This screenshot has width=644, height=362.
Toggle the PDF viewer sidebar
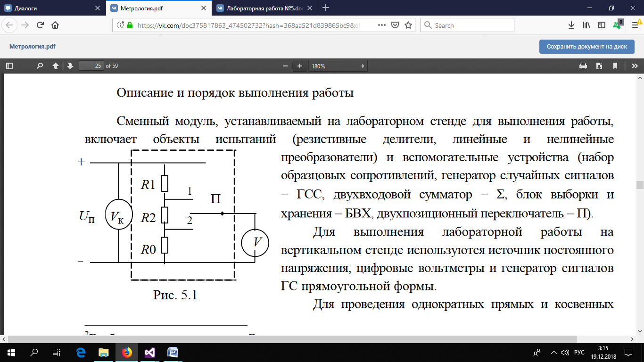tap(9, 66)
